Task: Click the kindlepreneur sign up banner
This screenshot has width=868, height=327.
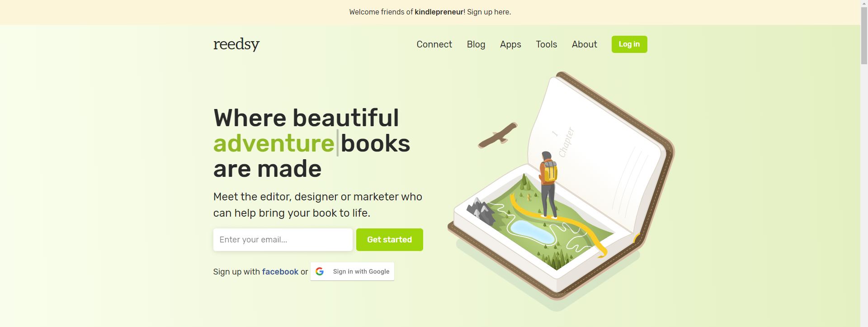Action: click(430, 12)
